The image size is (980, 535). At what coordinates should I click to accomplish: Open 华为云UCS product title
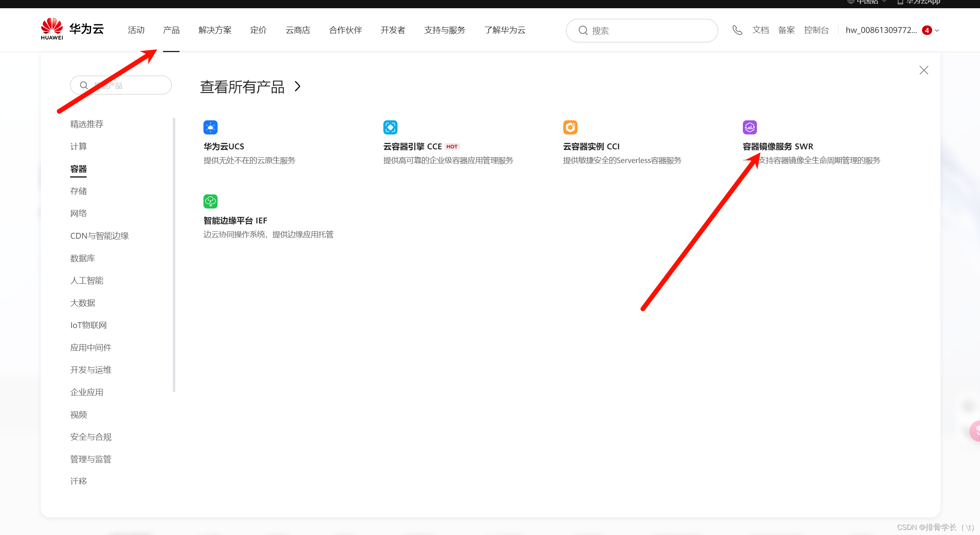[x=224, y=147]
